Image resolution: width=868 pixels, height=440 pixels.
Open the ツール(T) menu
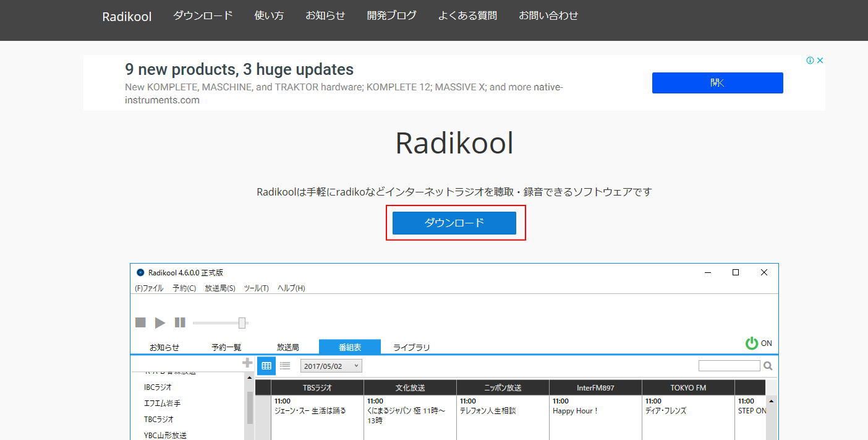pyautogui.click(x=256, y=288)
